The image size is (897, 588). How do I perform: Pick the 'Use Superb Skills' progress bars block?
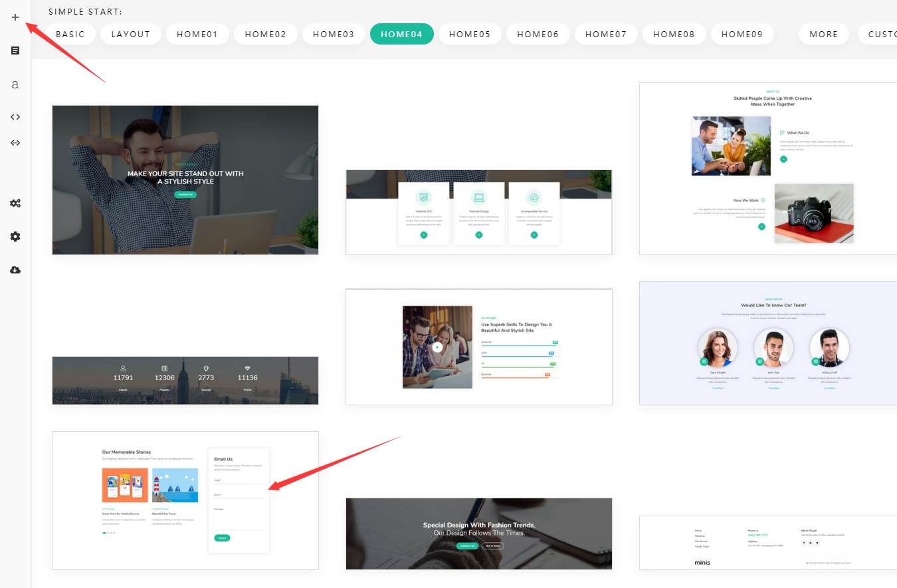(478, 347)
